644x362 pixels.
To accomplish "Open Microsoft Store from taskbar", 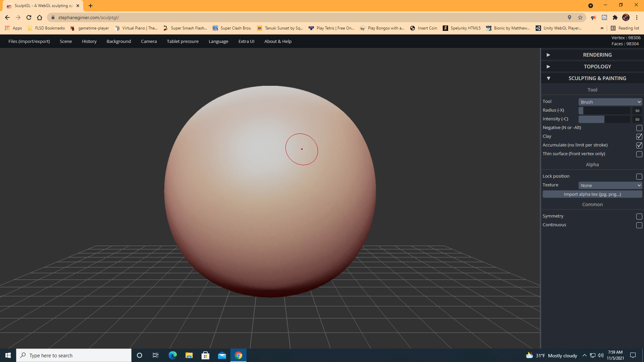I will [x=205, y=355].
